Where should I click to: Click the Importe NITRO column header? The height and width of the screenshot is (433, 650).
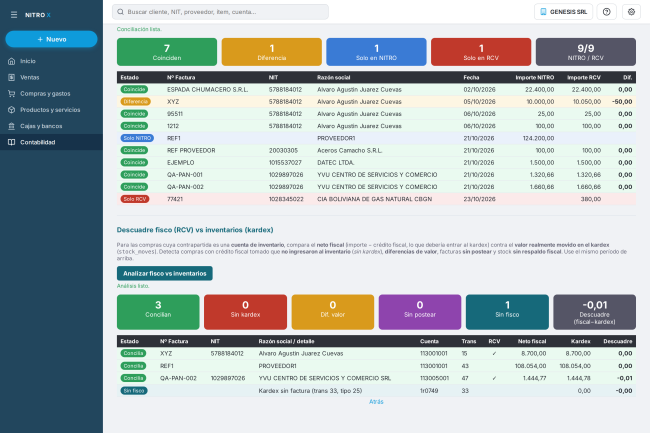pos(535,77)
